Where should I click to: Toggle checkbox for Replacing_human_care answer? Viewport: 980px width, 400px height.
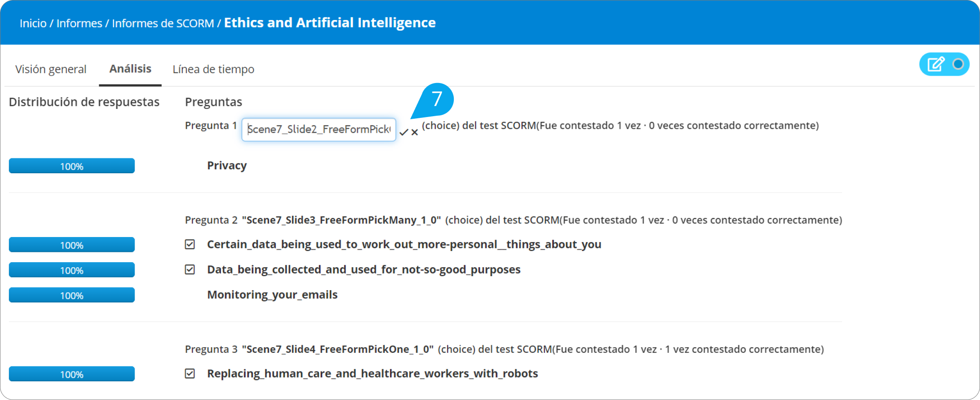(190, 373)
